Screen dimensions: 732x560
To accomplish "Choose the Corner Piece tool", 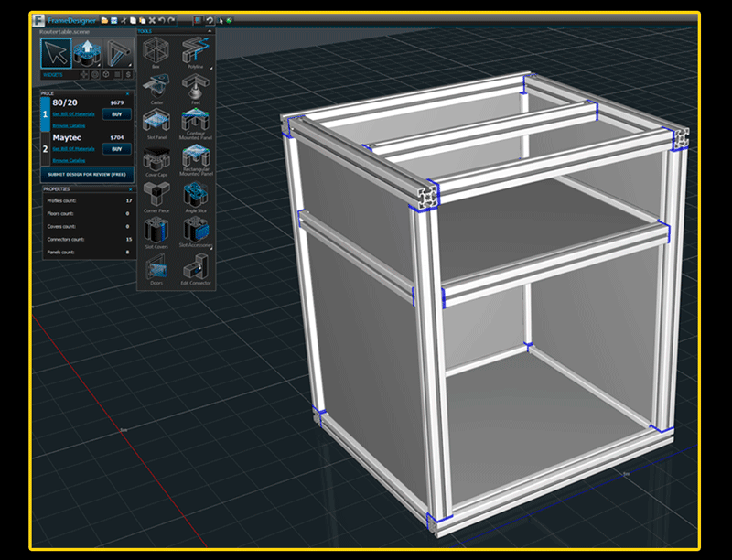I will click(156, 195).
